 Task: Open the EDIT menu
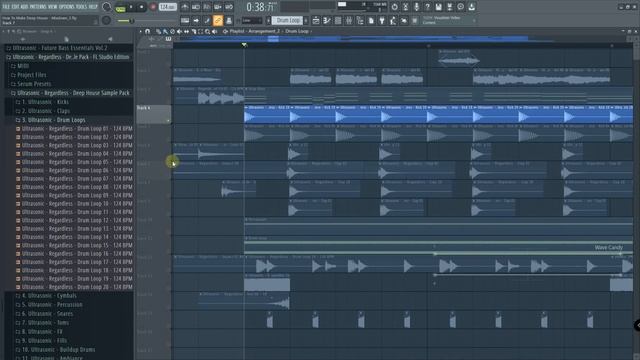click(x=16, y=7)
